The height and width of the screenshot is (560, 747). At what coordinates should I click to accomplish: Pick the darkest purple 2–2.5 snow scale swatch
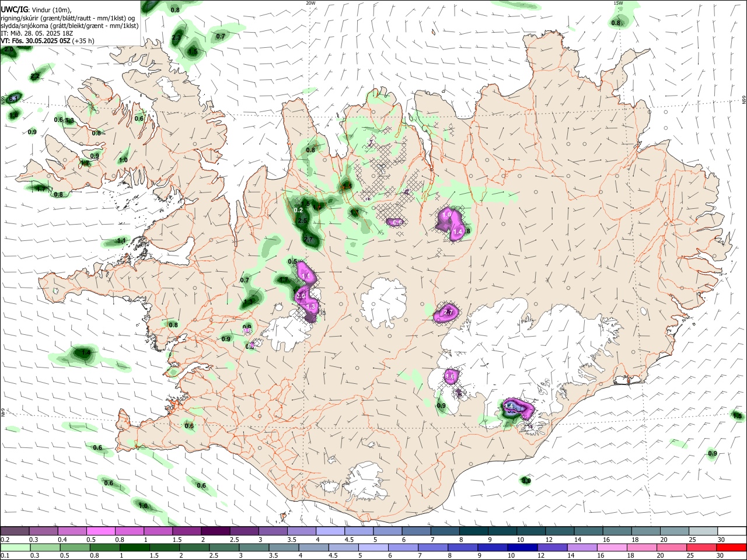(x=215, y=531)
